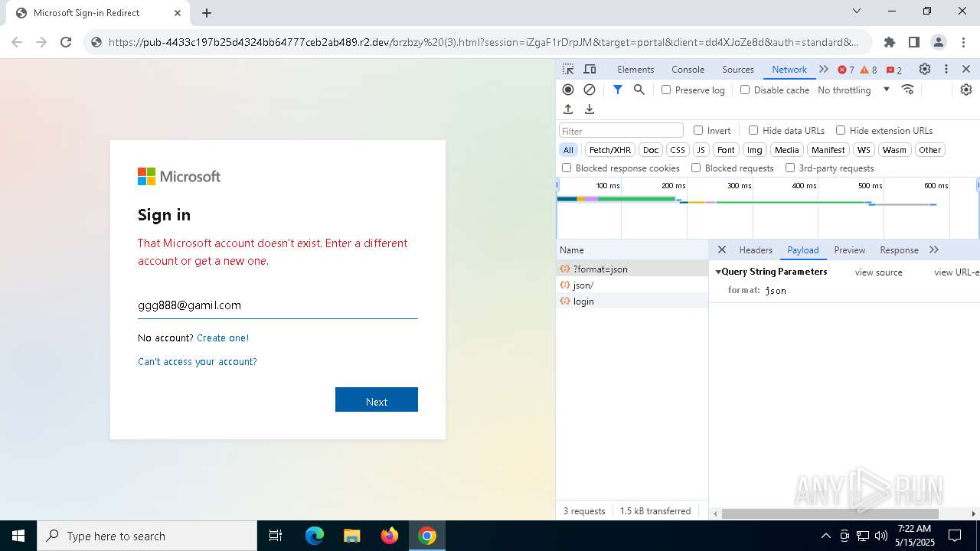Open DevTools settings gear
Viewport: 980px width, 551px height.
(925, 69)
